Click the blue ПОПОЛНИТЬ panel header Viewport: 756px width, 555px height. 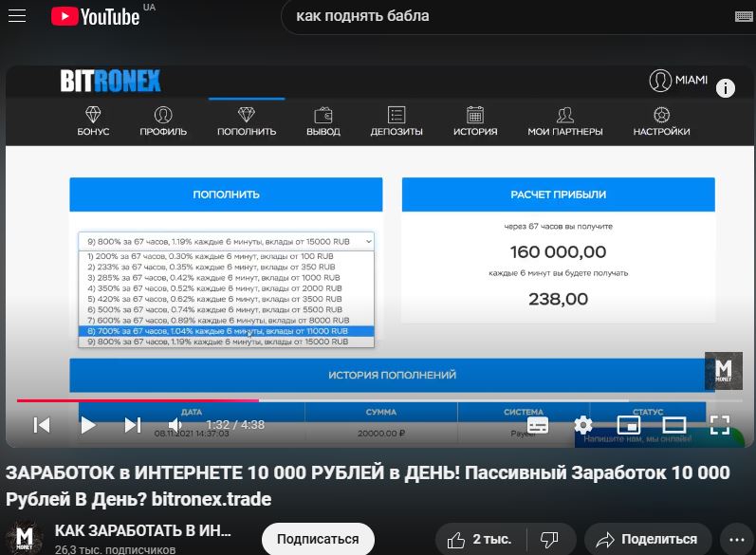click(226, 194)
